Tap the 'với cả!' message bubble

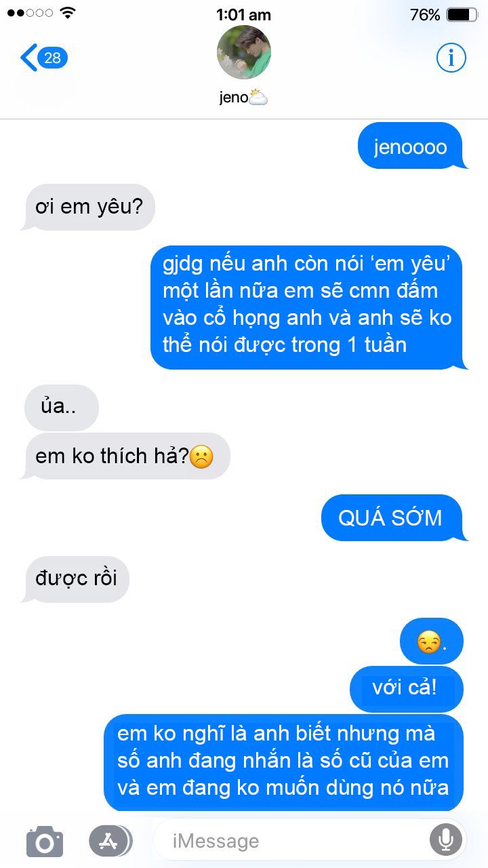[406, 689]
